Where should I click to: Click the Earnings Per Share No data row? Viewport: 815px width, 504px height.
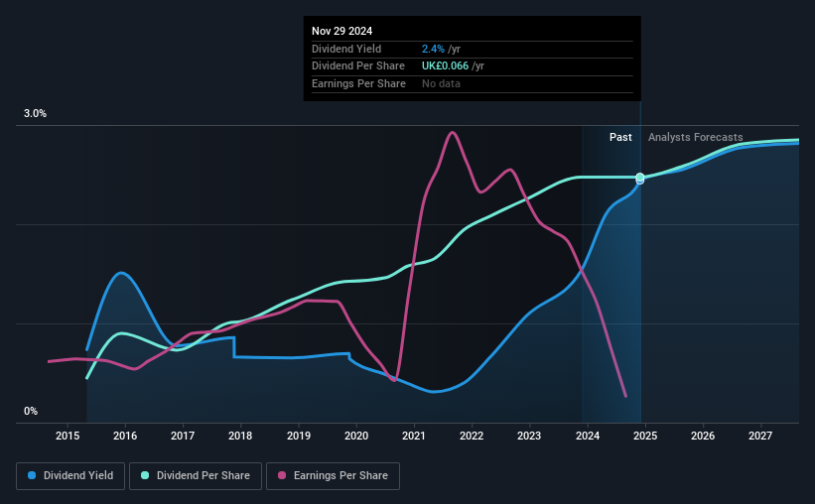coord(472,83)
